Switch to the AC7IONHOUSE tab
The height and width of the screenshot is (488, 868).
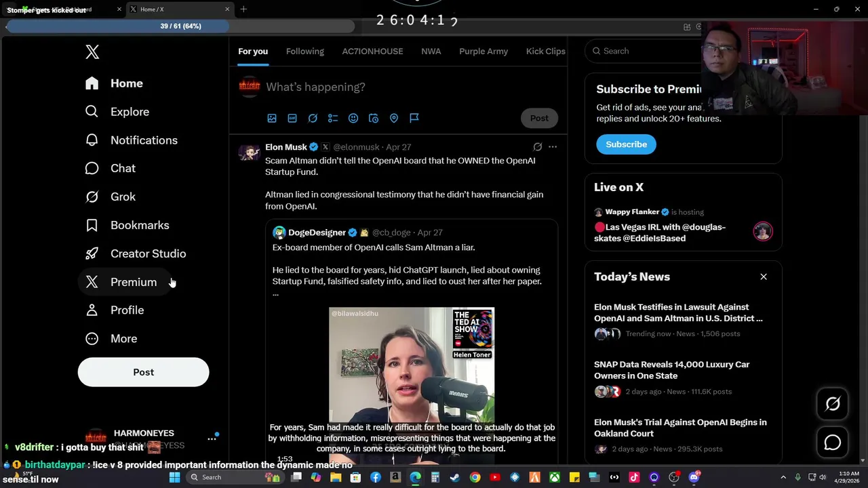pos(372,52)
